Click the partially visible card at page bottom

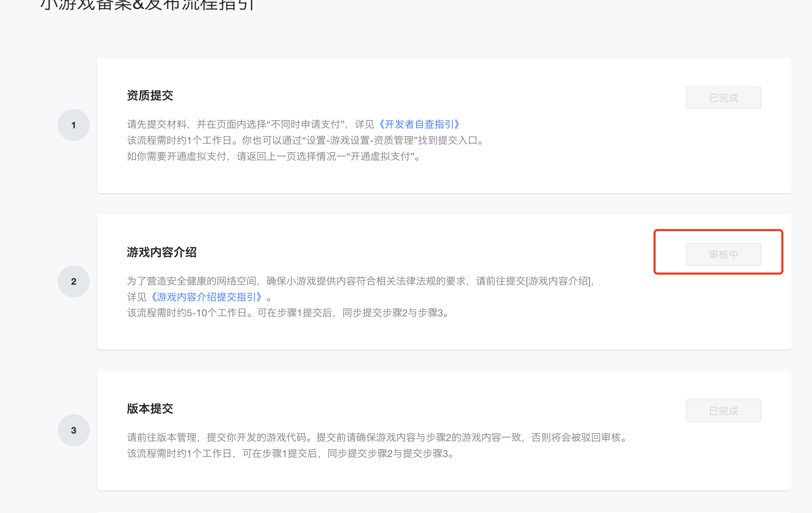point(444,512)
